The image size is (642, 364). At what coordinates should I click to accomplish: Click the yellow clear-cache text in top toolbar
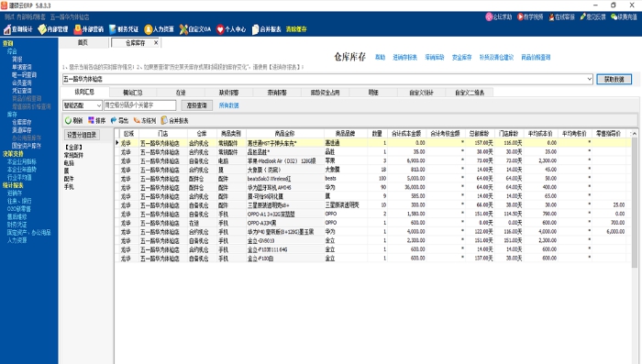coord(296,29)
